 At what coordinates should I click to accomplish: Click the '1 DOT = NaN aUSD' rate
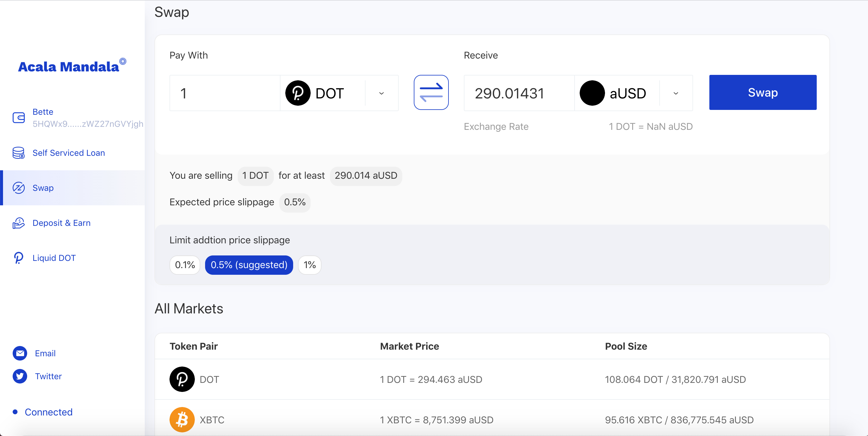coord(651,127)
